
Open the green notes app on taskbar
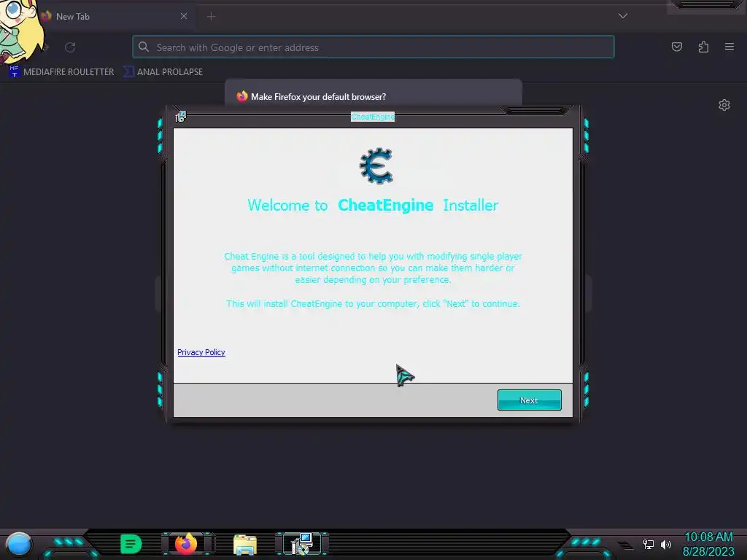click(131, 544)
